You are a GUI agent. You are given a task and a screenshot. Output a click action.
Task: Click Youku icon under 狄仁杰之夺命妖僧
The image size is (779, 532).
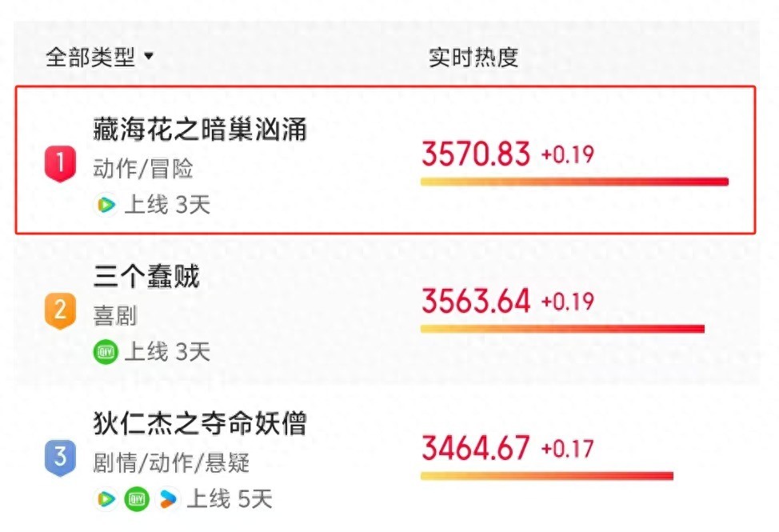click(168, 498)
